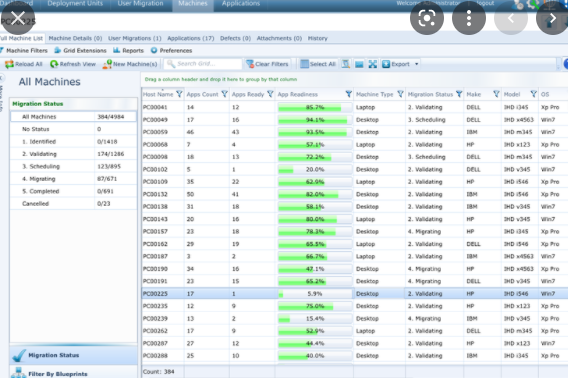Click the Grid Extensions icon
568x378 pixels.
(58, 50)
